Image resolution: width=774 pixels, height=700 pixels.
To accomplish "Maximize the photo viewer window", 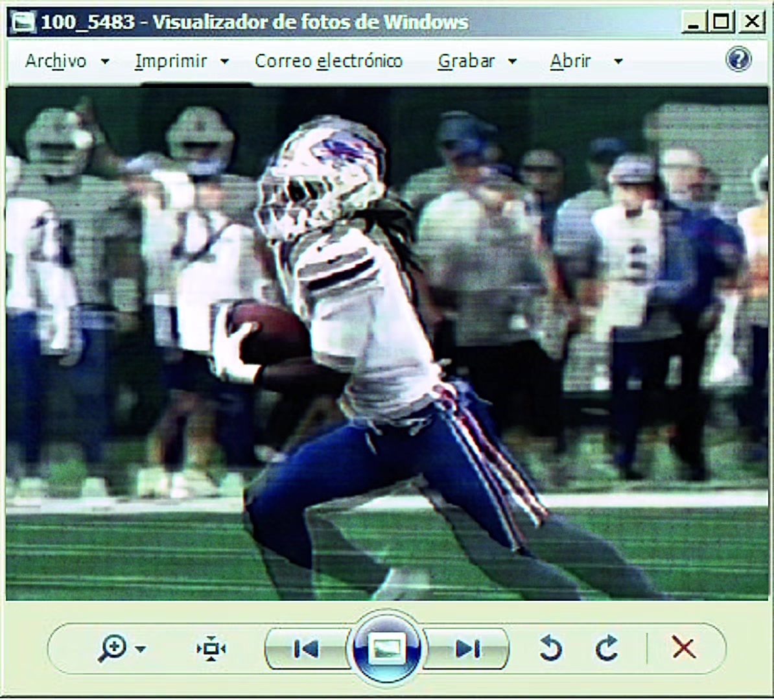I will (721, 23).
